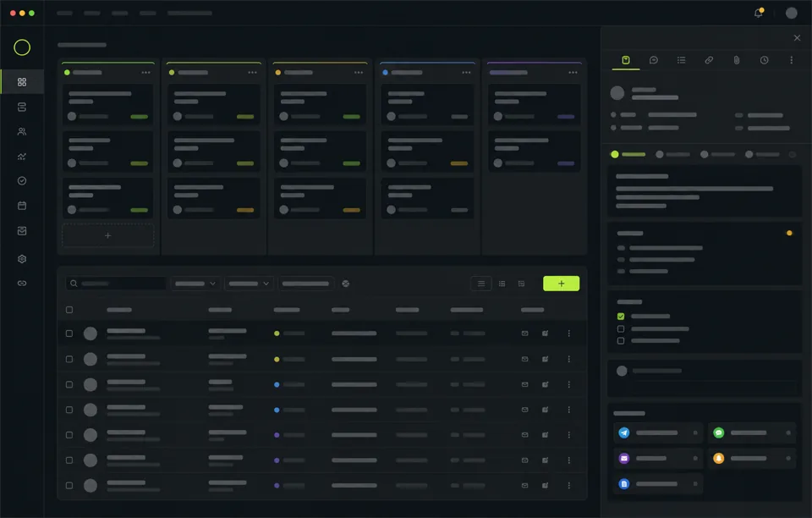Screen dimensions: 812x518
Task: Open the purple column's three-dot menu
Action: click(573, 73)
